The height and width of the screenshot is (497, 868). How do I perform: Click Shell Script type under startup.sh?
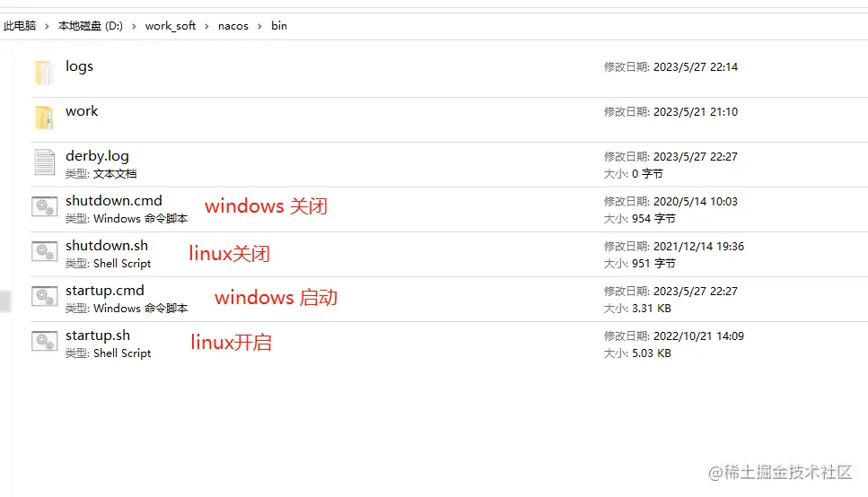122,353
